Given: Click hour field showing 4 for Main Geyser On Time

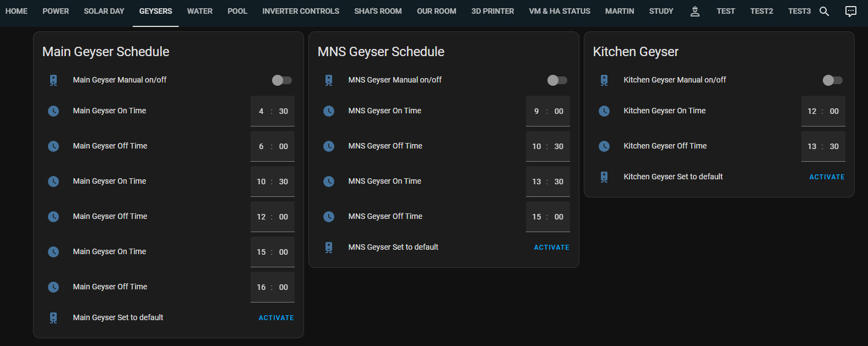Looking at the screenshot, I should [261, 111].
